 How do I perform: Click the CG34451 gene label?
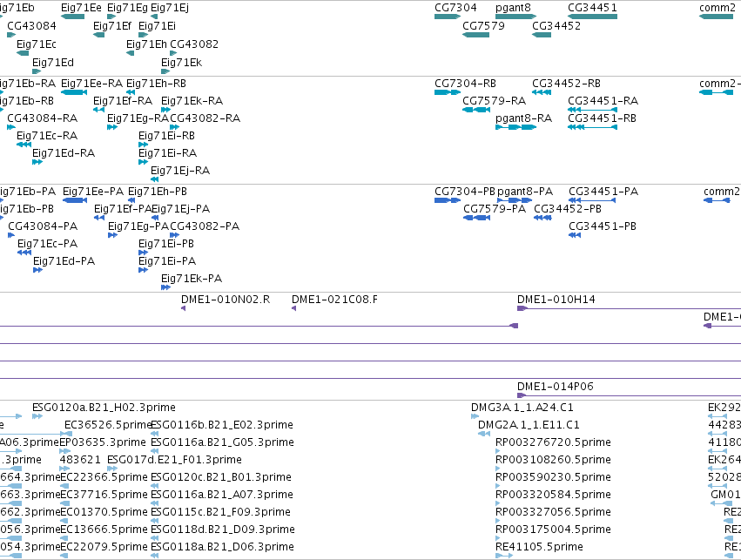pyautogui.click(x=592, y=8)
